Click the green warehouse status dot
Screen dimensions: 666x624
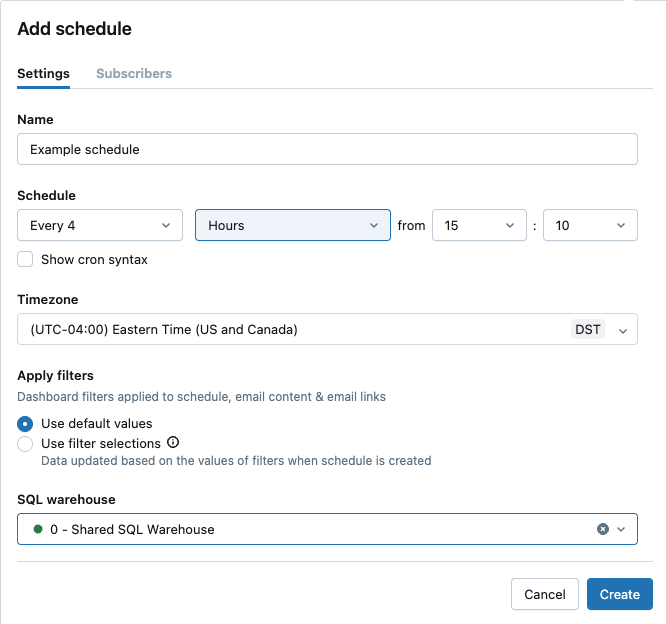38,529
